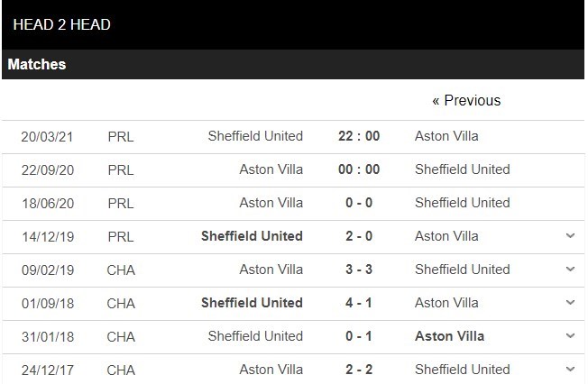
Task: Click Sheffield United home team on 20/03/21
Action: coord(255,136)
